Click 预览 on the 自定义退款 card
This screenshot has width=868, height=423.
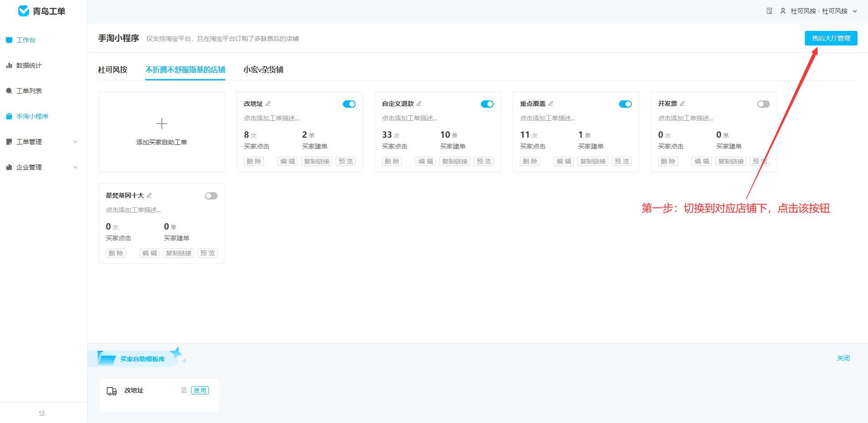coord(484,161)
